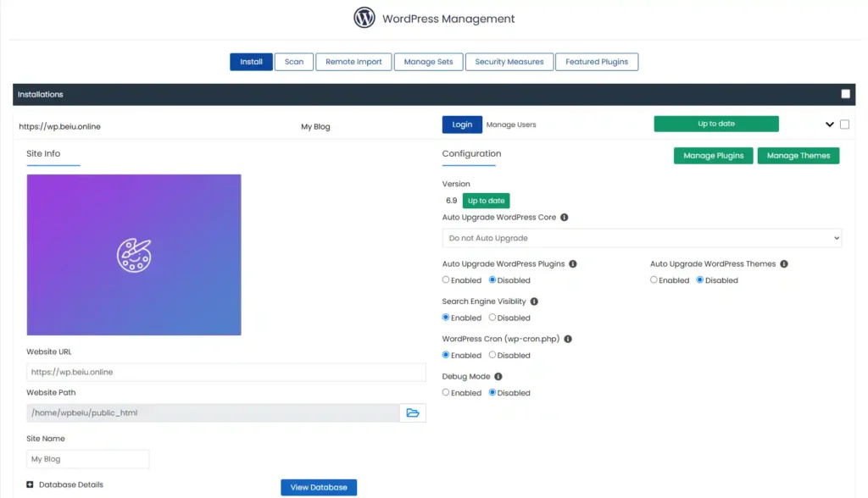Click My Blog title in installation row
This screenshot has width=868, height=498.
click(x=315, y=127)
